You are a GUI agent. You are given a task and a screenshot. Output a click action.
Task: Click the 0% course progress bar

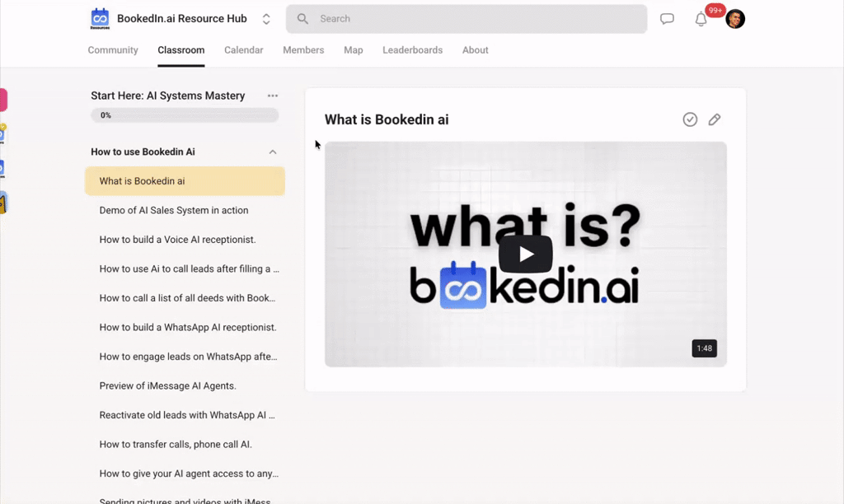click(x=184, y=115)
